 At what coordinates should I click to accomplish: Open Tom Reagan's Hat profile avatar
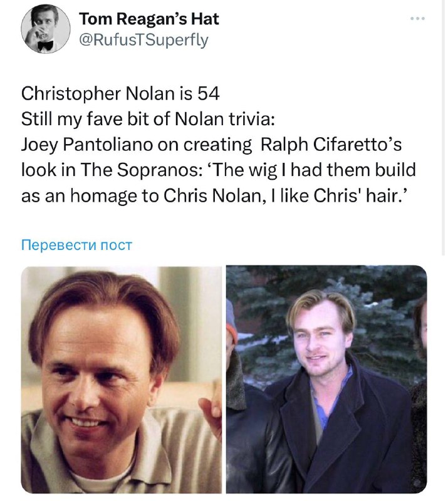point(45,29)
